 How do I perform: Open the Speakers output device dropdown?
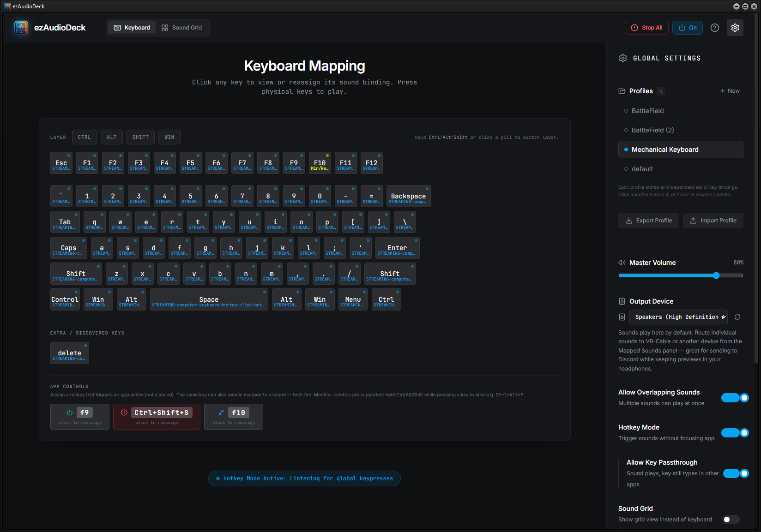point(678,317)
